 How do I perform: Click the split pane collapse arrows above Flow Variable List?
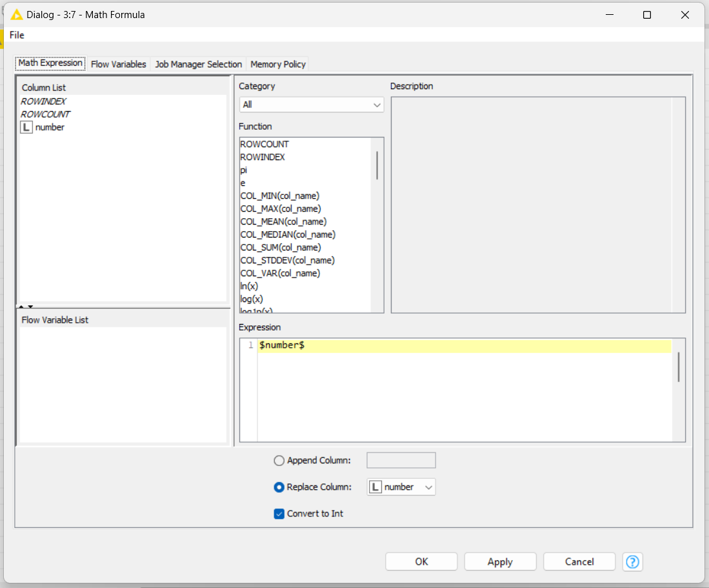26,307
